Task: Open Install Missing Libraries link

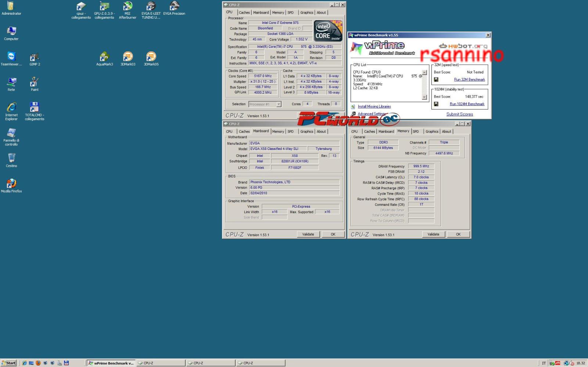Action: coord(374,107)
